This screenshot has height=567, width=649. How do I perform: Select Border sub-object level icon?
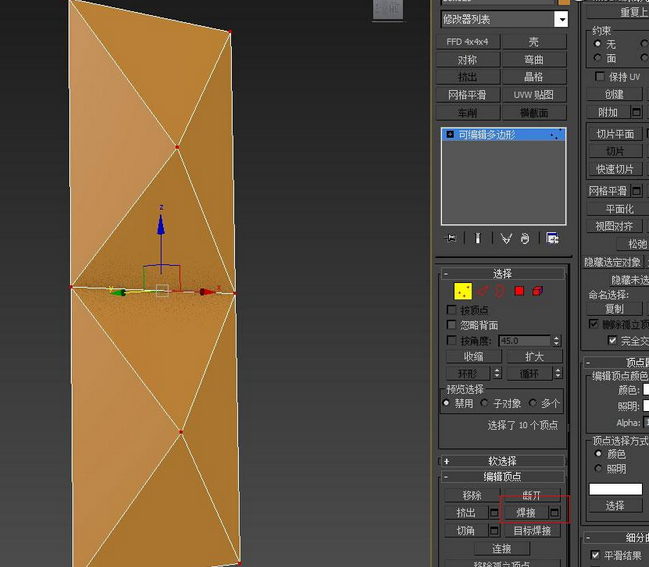point(500,291)
